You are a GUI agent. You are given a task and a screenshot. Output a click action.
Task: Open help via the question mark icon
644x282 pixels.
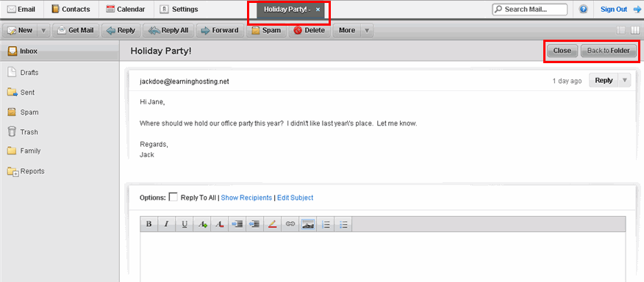pyautogui.click(x=583, y=9)
